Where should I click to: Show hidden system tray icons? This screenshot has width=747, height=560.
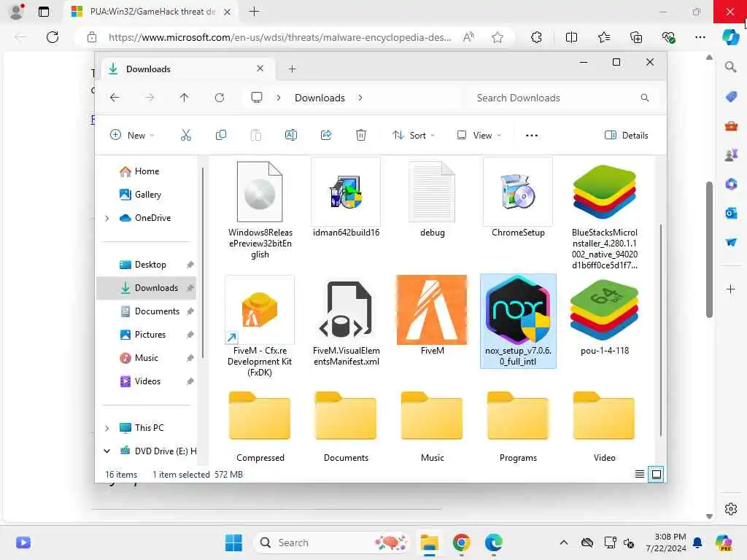click(564, 542)
